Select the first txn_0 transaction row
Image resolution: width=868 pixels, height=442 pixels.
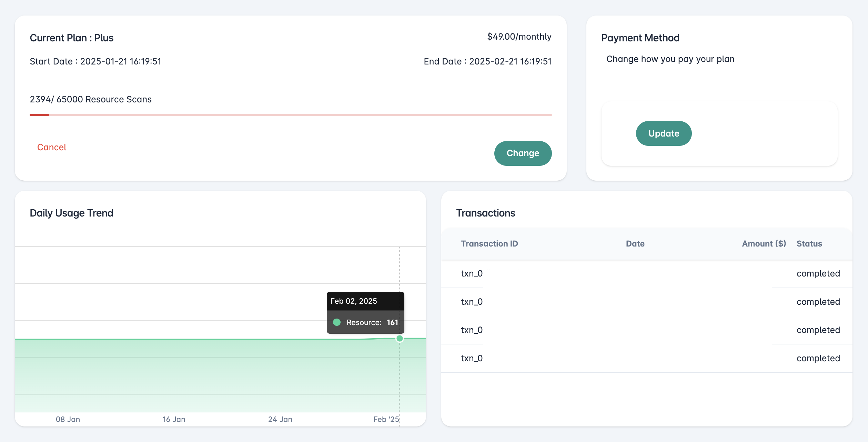click(x=471, y=273)
